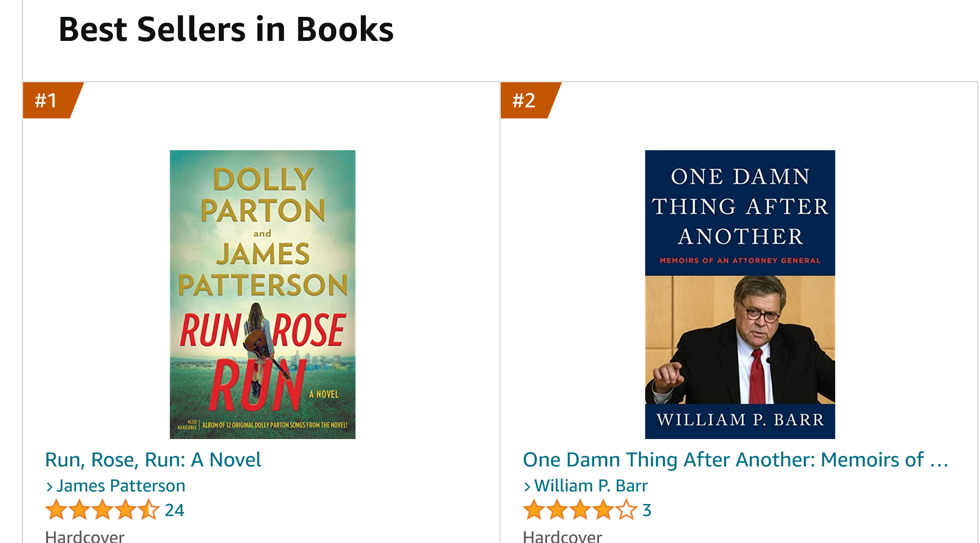Screen dimensions: 980x543
Task: View the 3 reviews for Barr's memoir
Action: [x=647, y=510]
